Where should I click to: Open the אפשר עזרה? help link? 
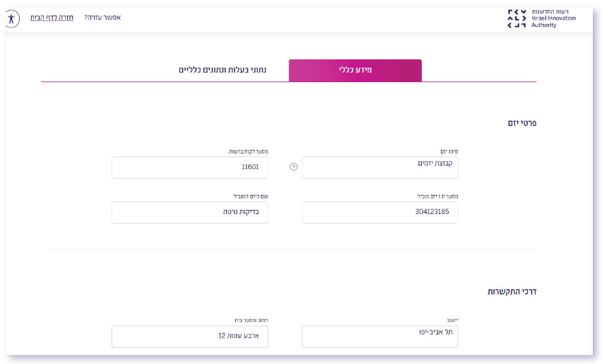(x=102, y=17)
